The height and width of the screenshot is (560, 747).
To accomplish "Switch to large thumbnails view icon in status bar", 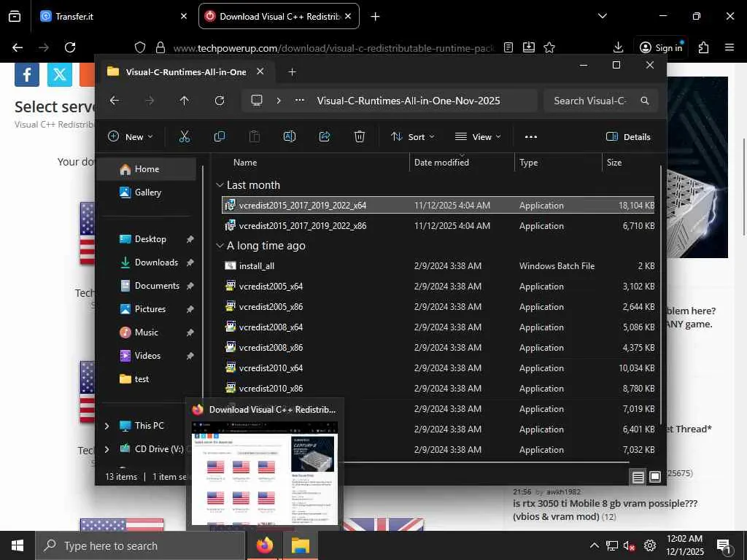I will (655, 477).
